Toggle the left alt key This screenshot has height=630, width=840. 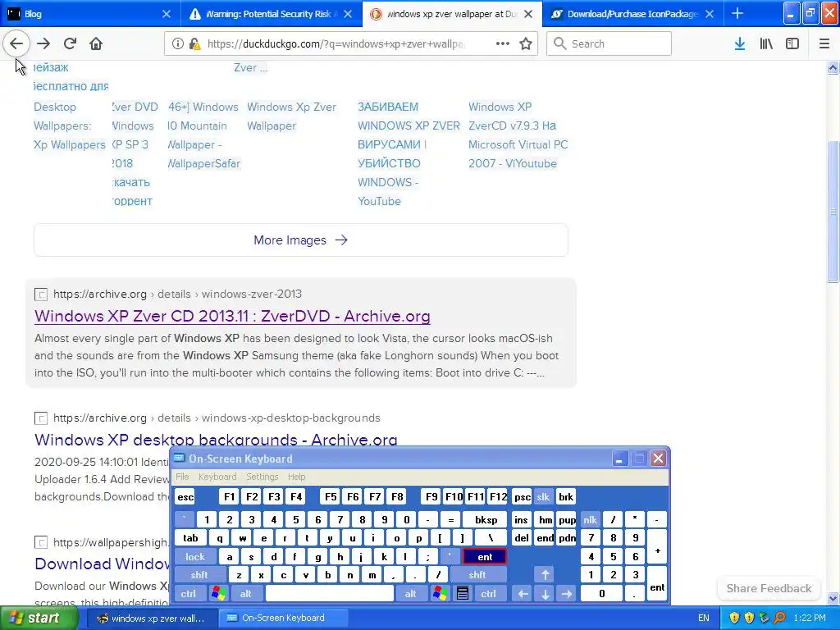point(246,594)
